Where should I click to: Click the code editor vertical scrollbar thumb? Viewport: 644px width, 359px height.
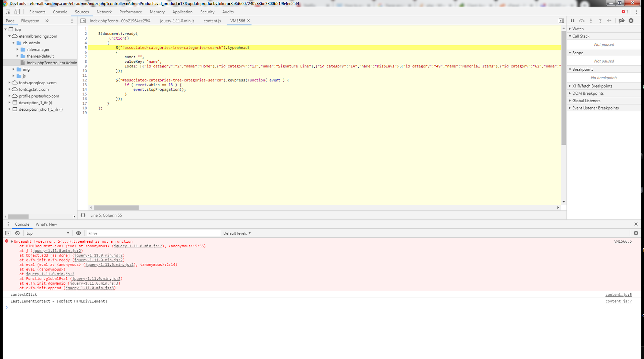click(563, 88)
